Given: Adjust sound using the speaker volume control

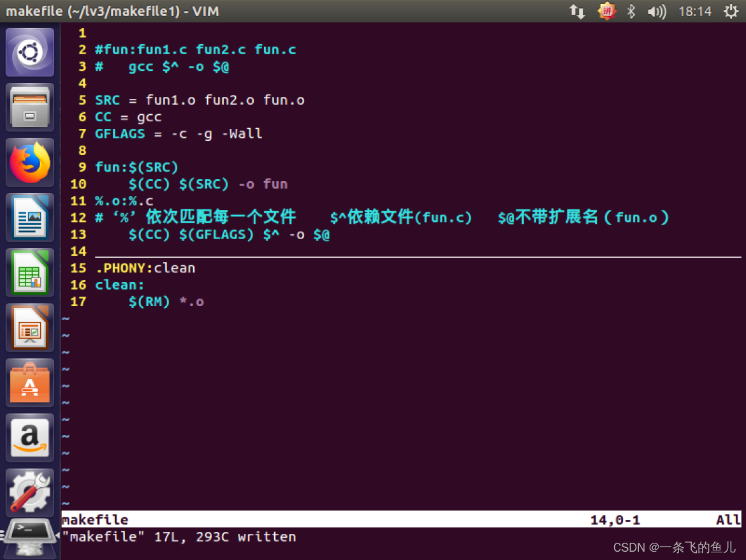Looking at the screenshot, I should pyautogui.click(x=656, y=11).
